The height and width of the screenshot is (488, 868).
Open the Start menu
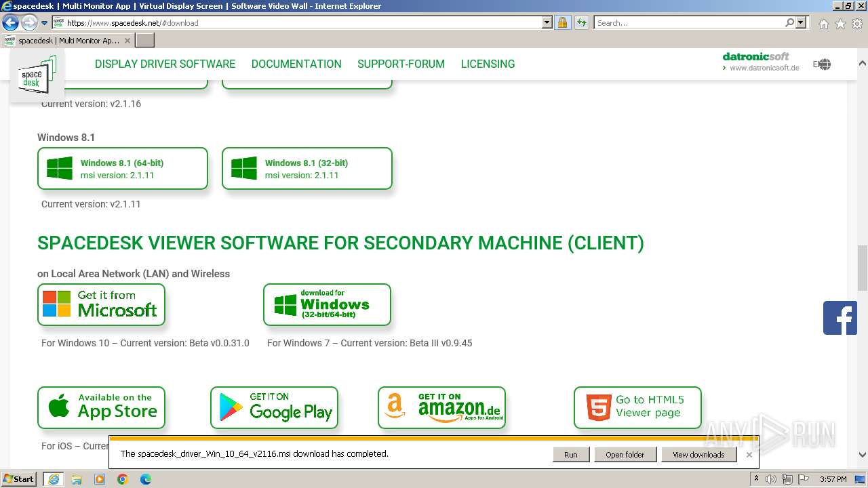tap(19, 479)
